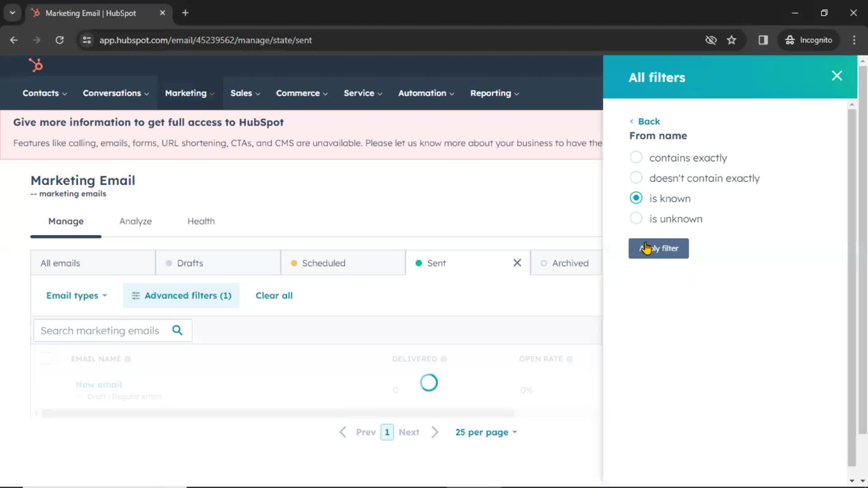Click the clear Sent filter X icon

517,263
